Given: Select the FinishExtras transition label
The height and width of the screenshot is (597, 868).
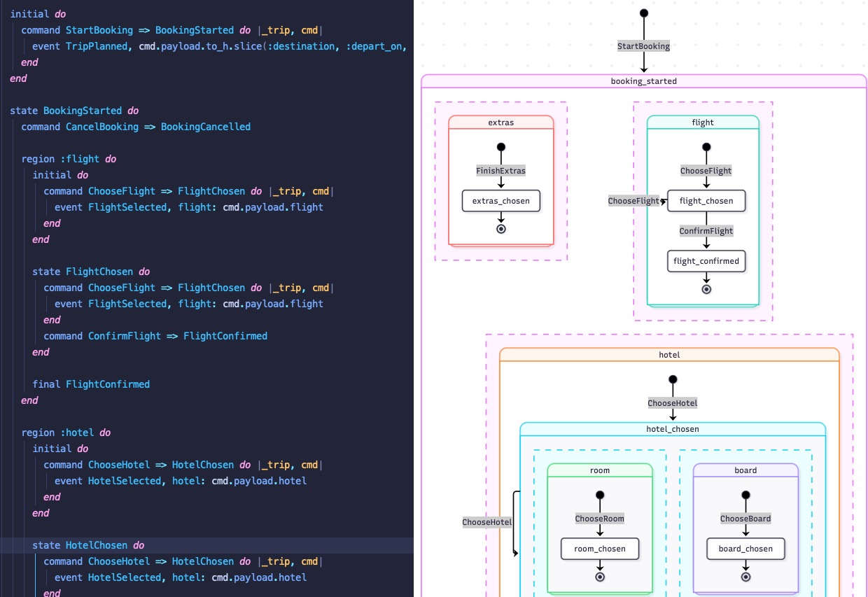Looking at the screenshot, I should pos(500,171).
